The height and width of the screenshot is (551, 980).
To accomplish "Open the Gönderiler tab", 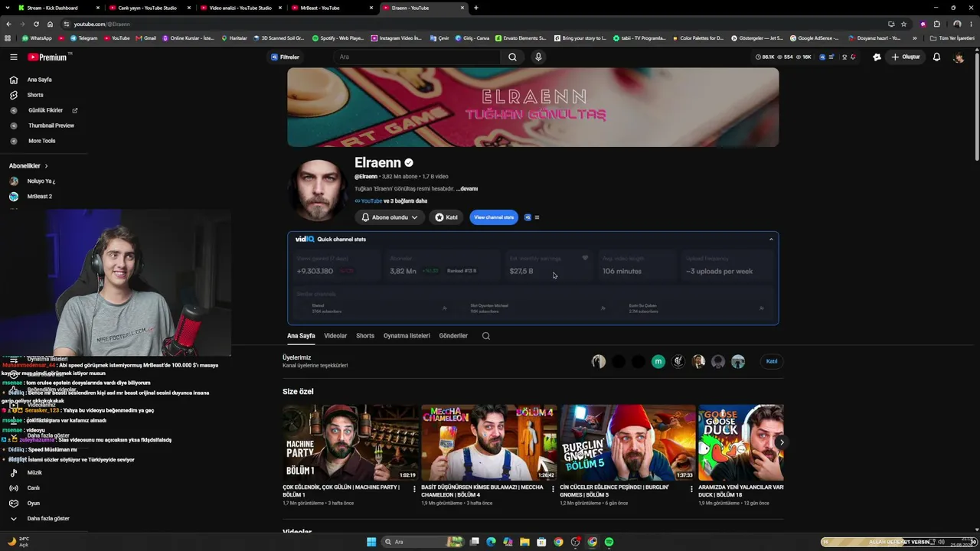I will coord(453,336).
